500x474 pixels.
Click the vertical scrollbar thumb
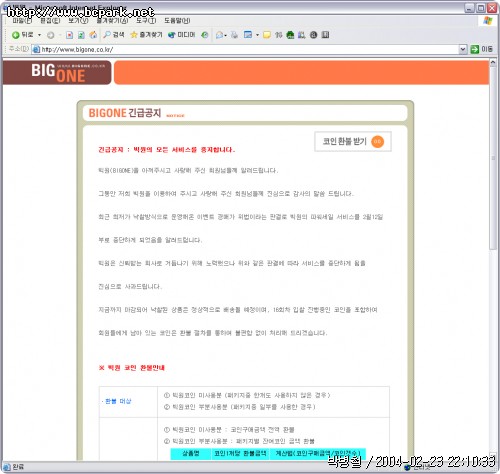tap(493, 158)
